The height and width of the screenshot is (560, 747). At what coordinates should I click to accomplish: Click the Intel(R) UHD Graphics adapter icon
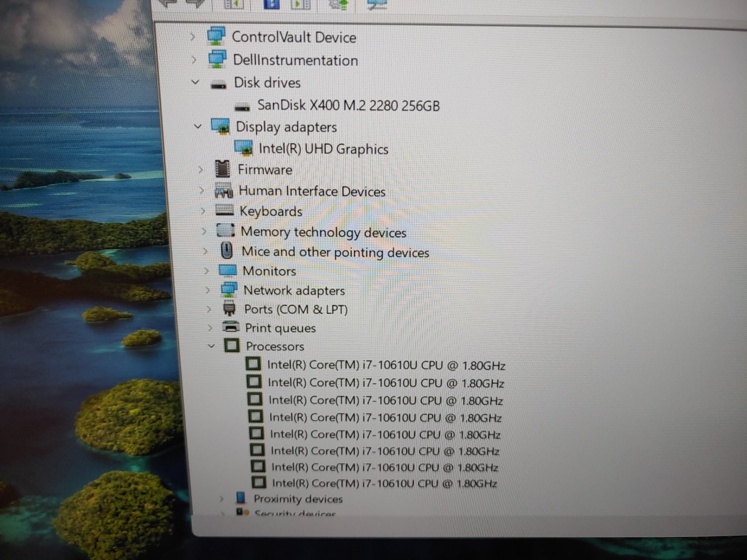click(x=243, y=148)
